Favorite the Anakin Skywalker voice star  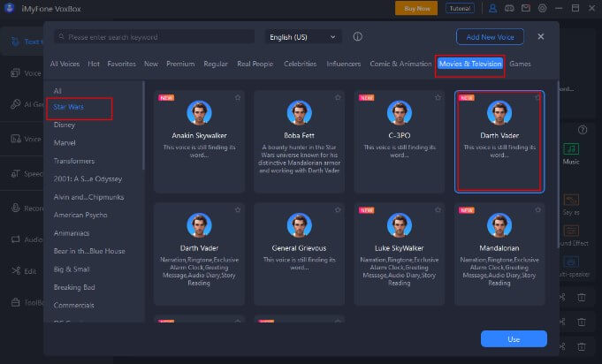[238, 97]
